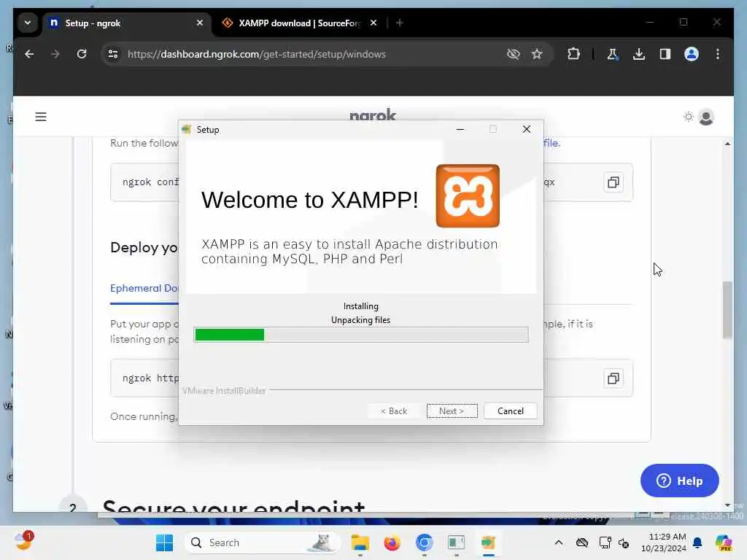Viewport: 747px width, 560px height.
Task: Open the tab search dropdown arrow
Action: pos(28,23)
